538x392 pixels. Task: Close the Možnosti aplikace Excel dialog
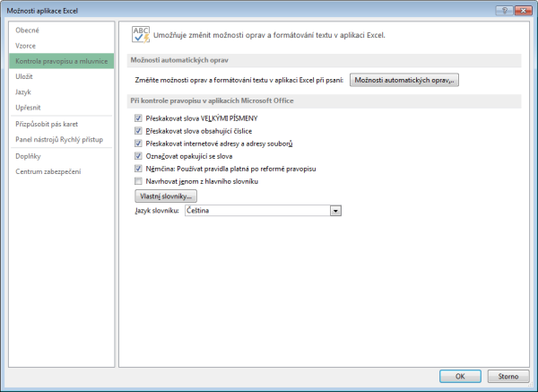[524, 11]
